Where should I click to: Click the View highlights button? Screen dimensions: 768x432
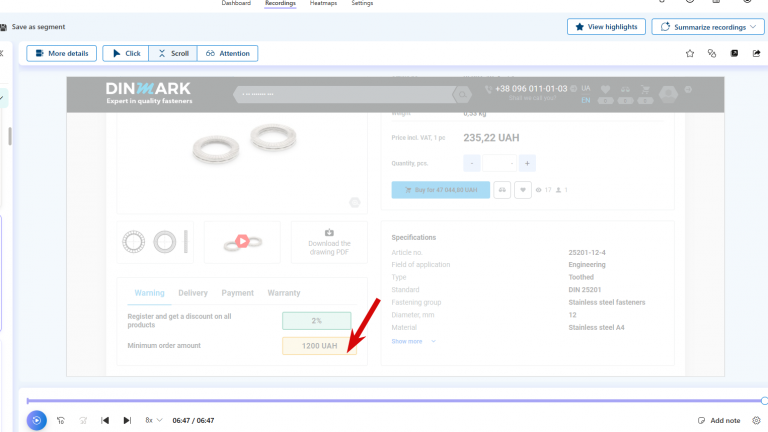pyautogui.click(x=606, y=27)
